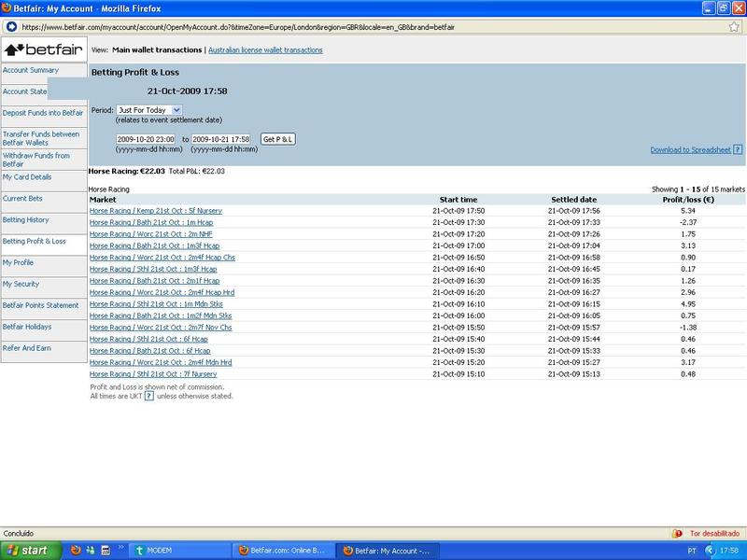Click the profit value 5.34

tap(688, 211)
